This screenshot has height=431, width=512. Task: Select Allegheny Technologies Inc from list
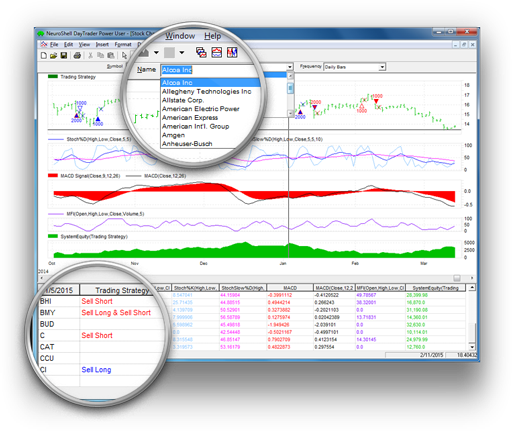206,91
